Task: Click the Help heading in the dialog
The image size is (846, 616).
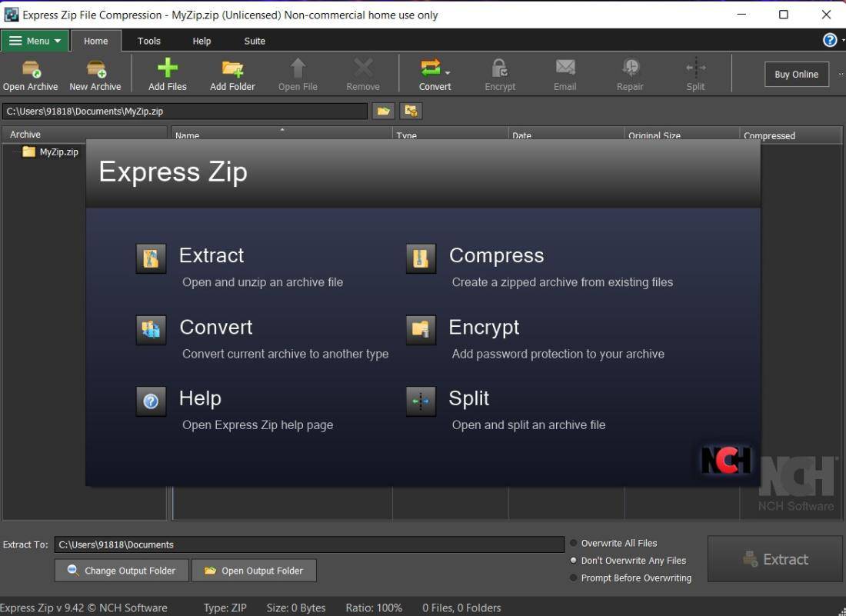Action: click(200, 398)
